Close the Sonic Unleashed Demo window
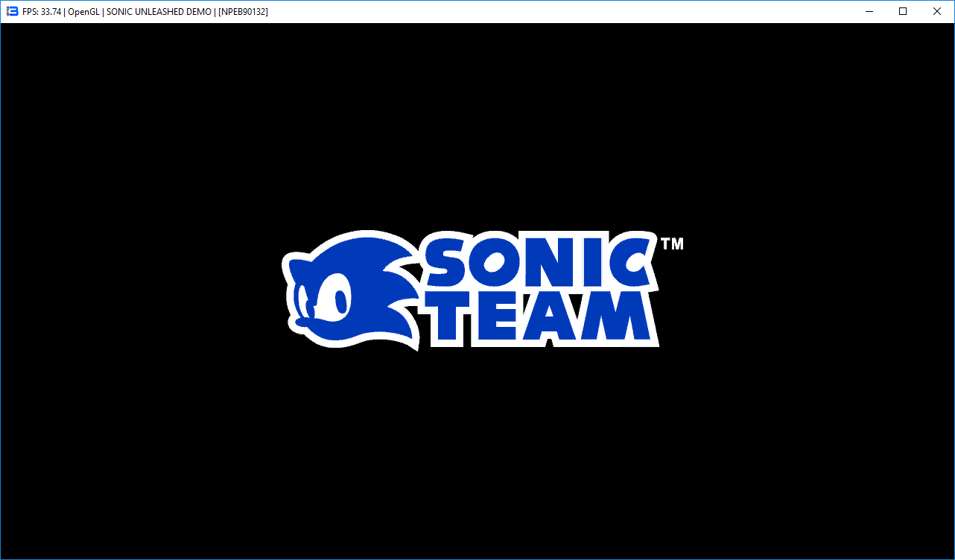The image size is (955, 560). tap(937, 12)
